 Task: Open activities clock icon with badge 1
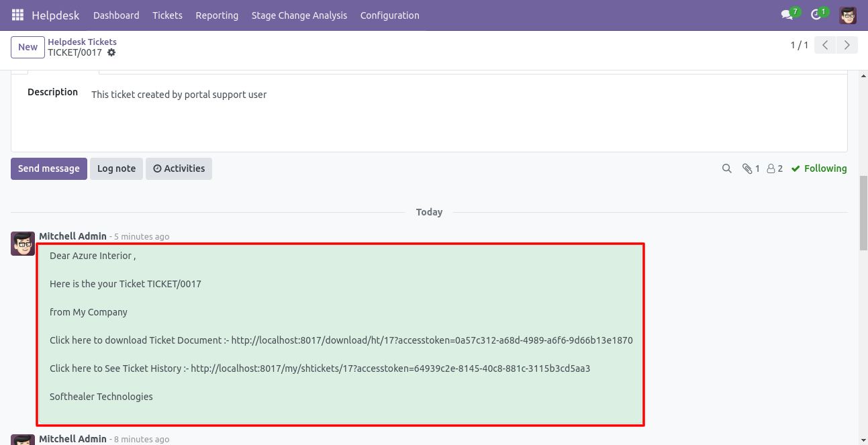(x=819, y=14)
